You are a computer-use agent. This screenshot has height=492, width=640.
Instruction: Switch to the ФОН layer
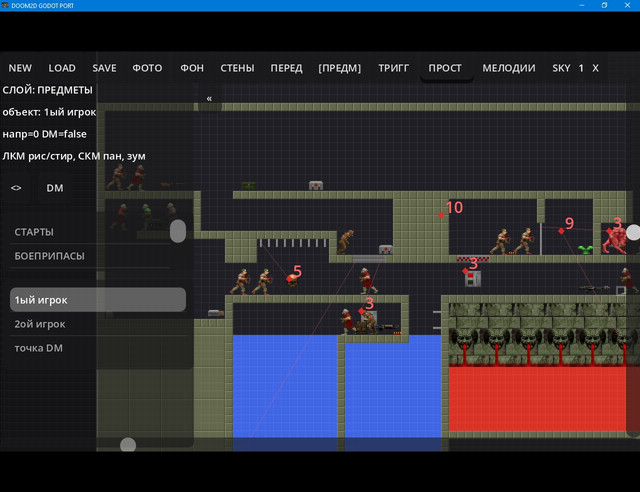click(x=192, y=68)
